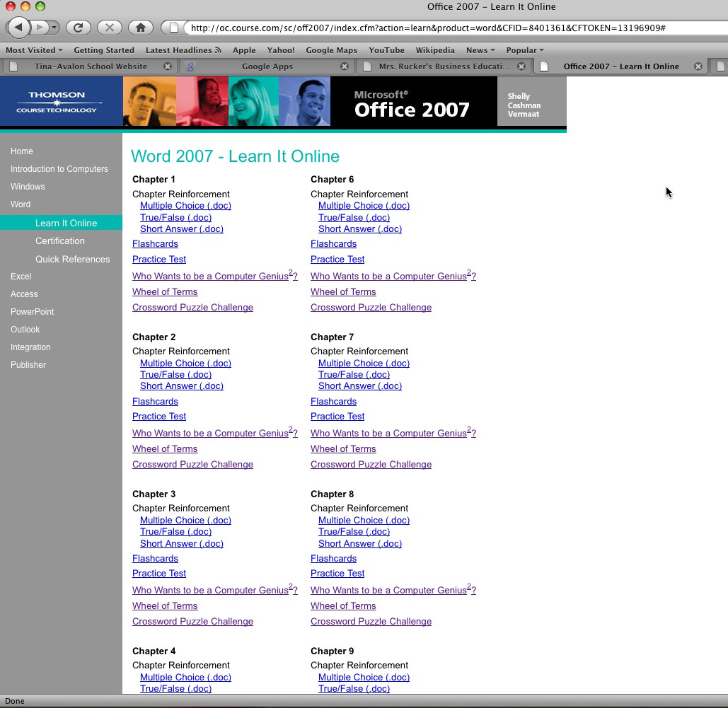The height and width of the screenshot is (708, 728).
Task: Open Introduction to Computers in the sidebar
Action: pyautogui.click(x=59, y=169)
